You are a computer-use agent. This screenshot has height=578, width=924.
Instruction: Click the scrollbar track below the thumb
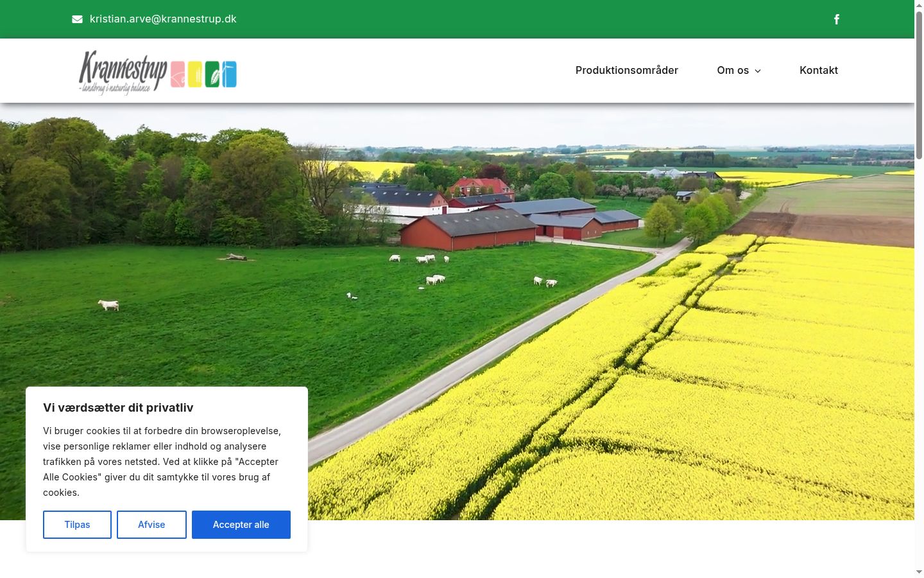(x=919, y=360)
